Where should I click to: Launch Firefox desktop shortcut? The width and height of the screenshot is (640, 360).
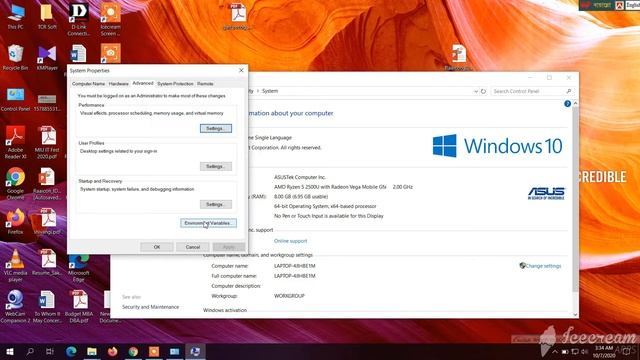[15, 221]
